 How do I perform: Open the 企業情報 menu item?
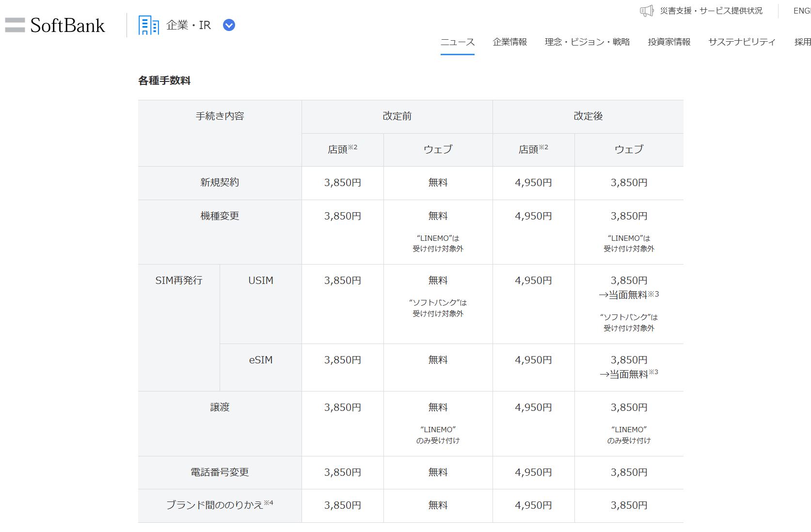pyautogui.click(x=509, y=42)
